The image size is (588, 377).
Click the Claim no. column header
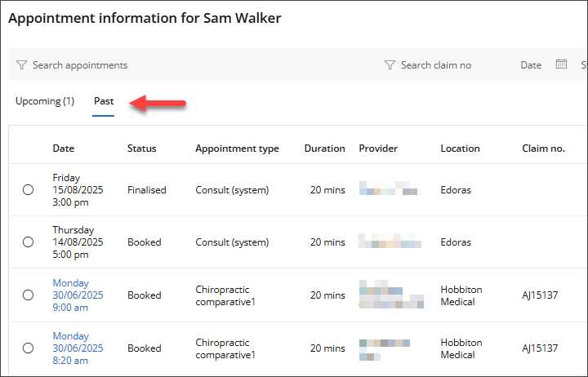click(x=543, y=149)
